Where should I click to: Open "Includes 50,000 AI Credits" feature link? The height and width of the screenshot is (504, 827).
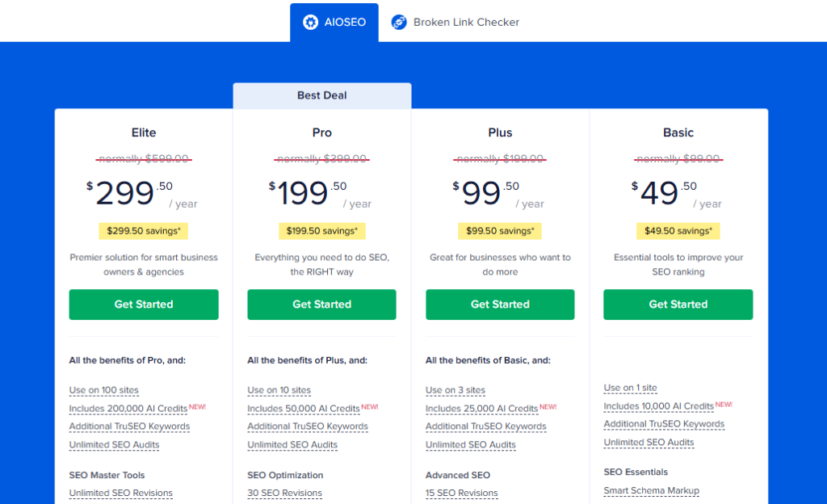point(304,409)
